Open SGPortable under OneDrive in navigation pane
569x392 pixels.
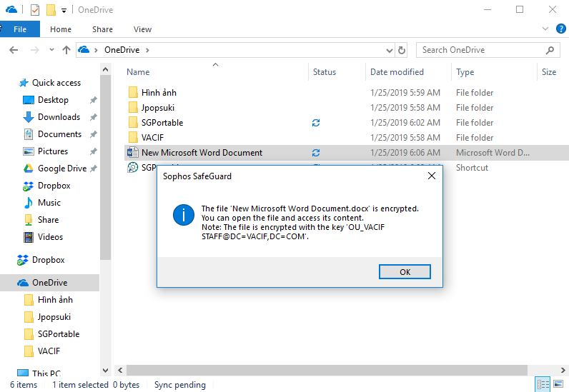(59, 334)
